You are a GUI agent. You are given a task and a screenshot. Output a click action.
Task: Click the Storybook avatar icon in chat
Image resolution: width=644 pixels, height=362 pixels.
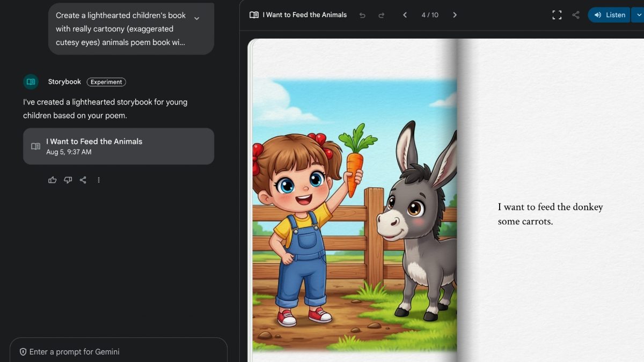[31, 82]
